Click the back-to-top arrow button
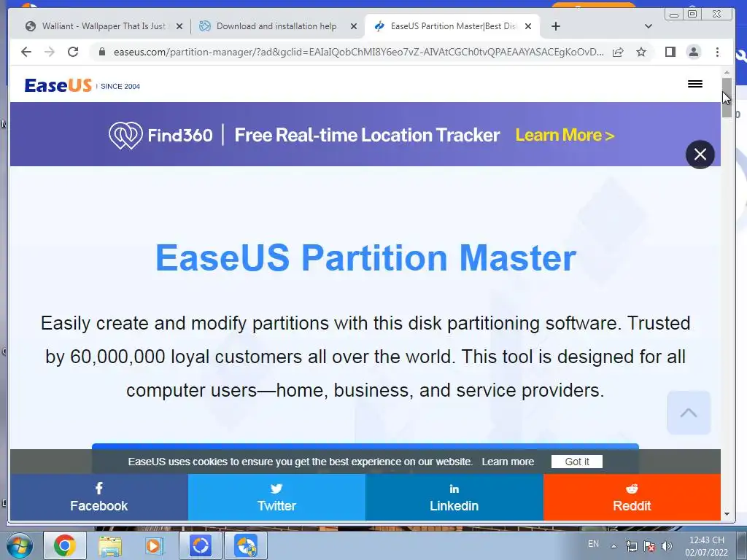 689,413
